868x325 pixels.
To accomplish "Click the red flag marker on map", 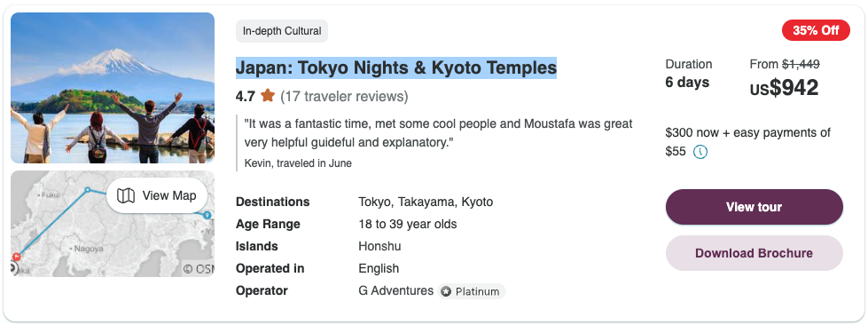I will 17,257.
